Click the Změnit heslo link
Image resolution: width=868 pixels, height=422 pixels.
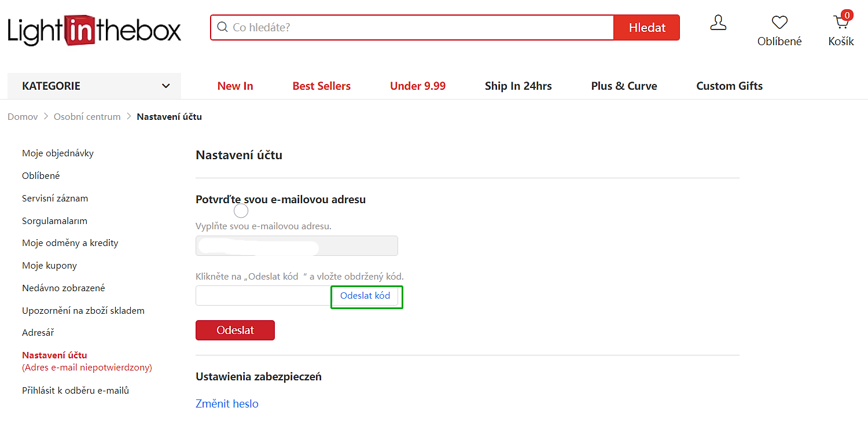[x=227, y=403]
